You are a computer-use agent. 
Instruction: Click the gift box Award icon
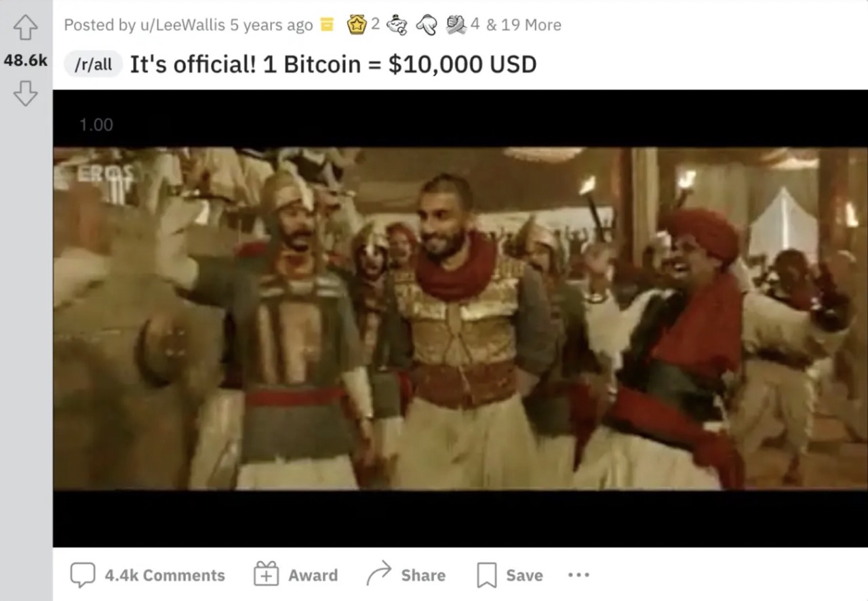point(267,575)
